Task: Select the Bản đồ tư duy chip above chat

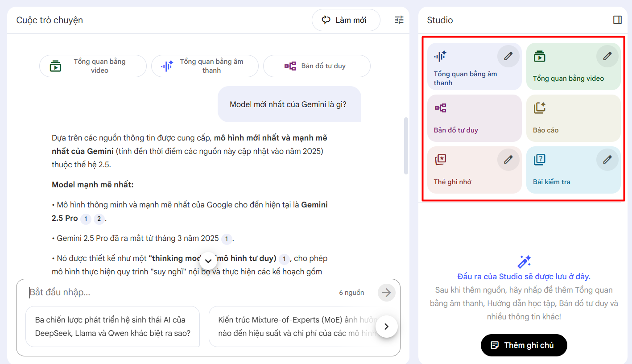Action: 316,66
